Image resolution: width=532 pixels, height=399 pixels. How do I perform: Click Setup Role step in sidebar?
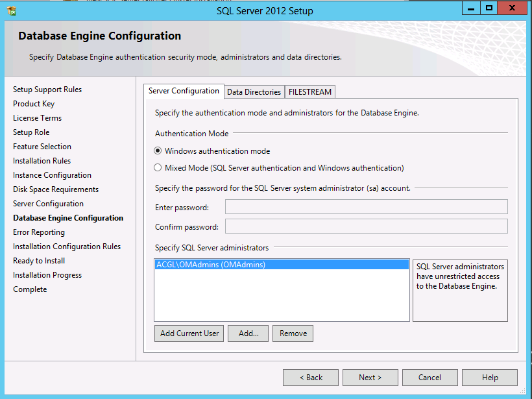click(31, 132)
